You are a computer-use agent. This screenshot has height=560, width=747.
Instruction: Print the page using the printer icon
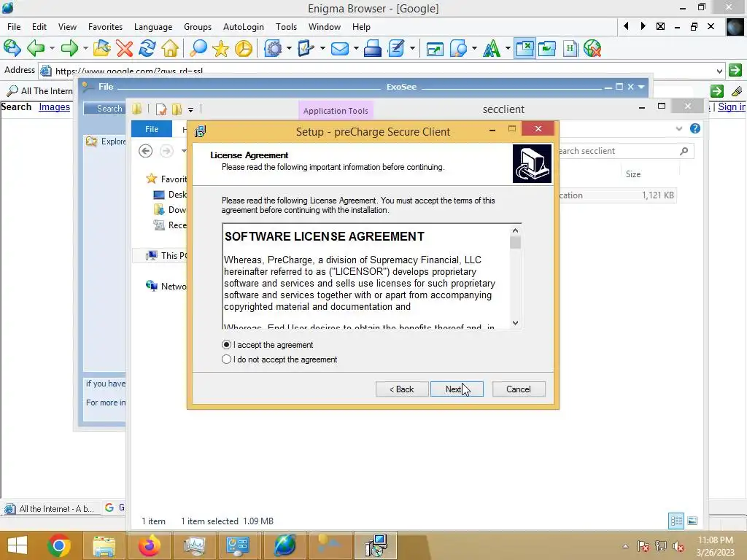pyautogui.click(x=373, y=49)
